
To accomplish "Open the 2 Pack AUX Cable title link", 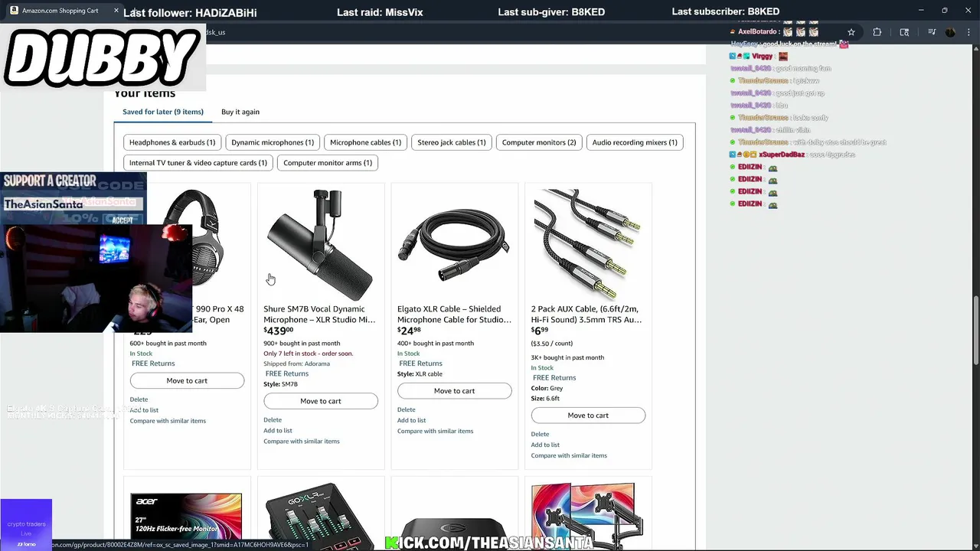I will click(586, 315).
